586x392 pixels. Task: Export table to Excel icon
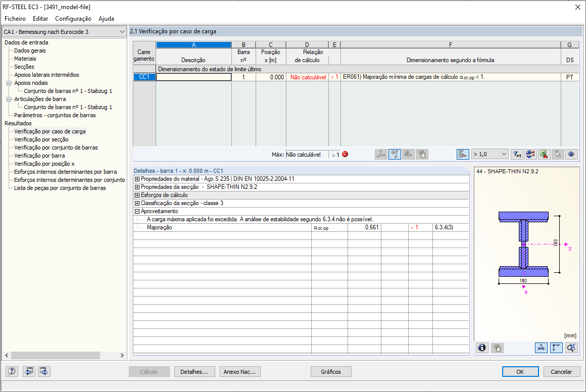(x=544, y=155)
